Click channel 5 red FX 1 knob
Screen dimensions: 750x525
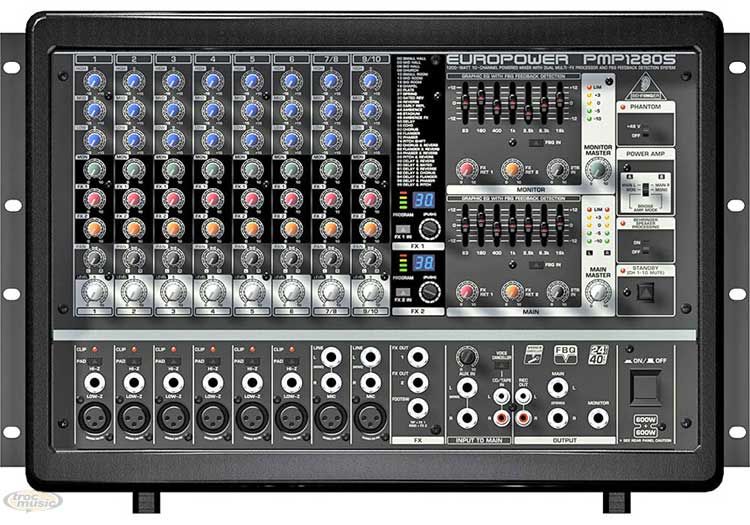pos(251,200)
